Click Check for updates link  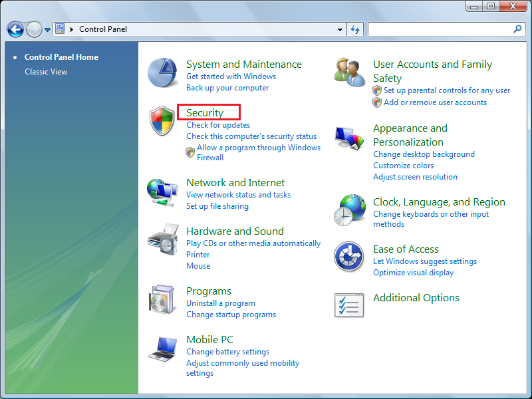coord(218,125)
